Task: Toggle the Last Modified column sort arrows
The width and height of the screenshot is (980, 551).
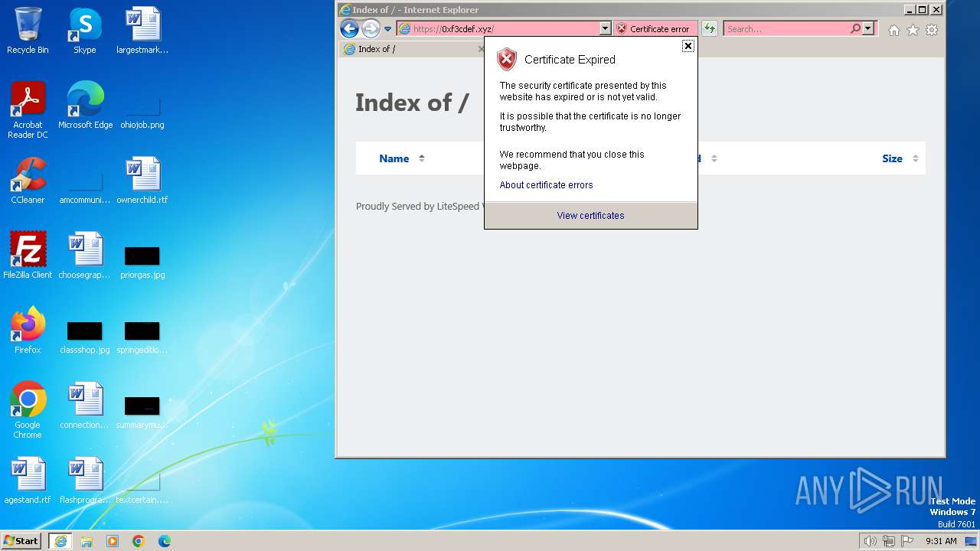Action: tap(714, 158)
